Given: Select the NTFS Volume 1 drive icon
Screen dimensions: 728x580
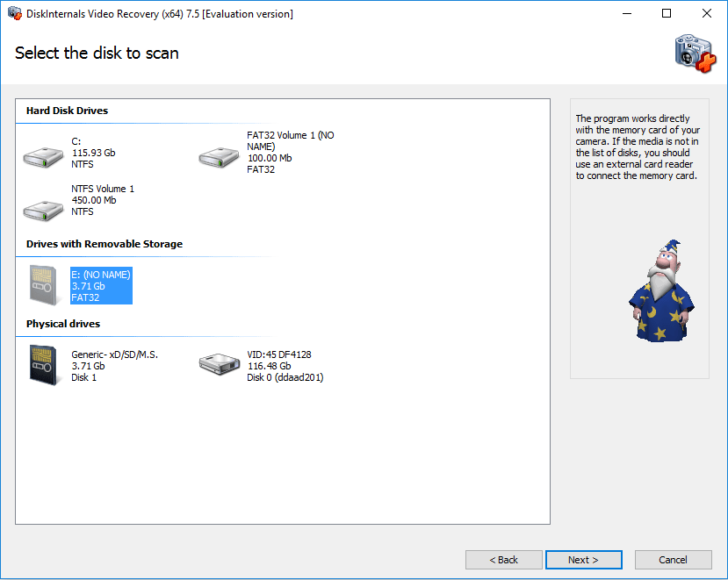Looking at the screenshot, I should coord(43,210).
